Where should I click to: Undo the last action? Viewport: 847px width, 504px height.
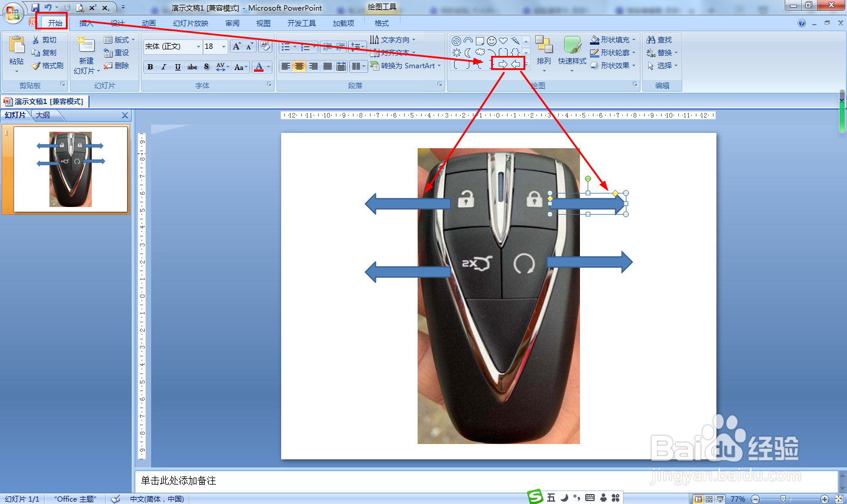(48, 8)
